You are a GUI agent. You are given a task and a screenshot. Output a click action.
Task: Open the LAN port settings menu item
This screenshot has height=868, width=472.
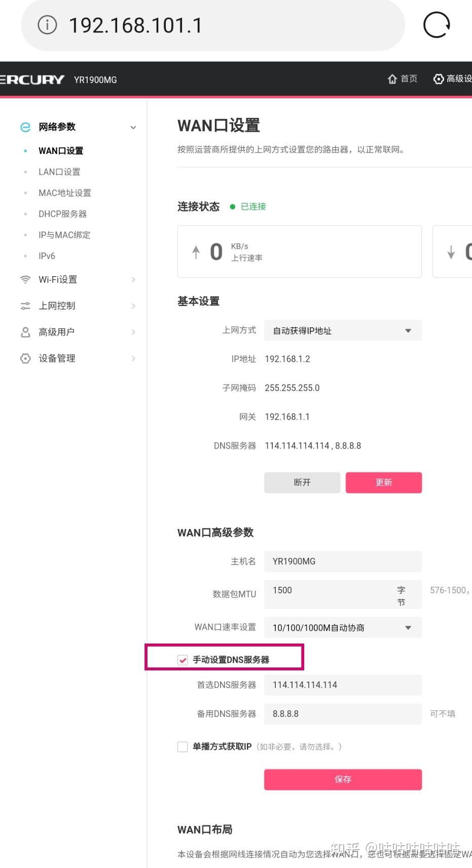point(59,172)
